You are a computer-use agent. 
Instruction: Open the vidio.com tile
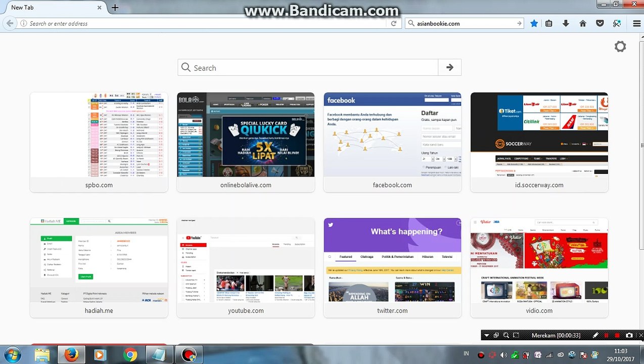pyautogui.click(x=539, y=267)
